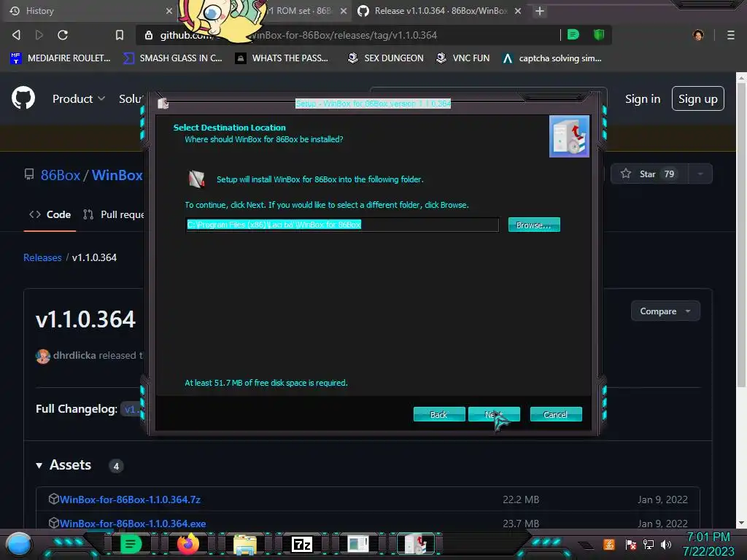The height and width of the screenshot is (560, 747).
Task: Open WHATS THE PASS... bookmark
Action: tap(282, 58)
